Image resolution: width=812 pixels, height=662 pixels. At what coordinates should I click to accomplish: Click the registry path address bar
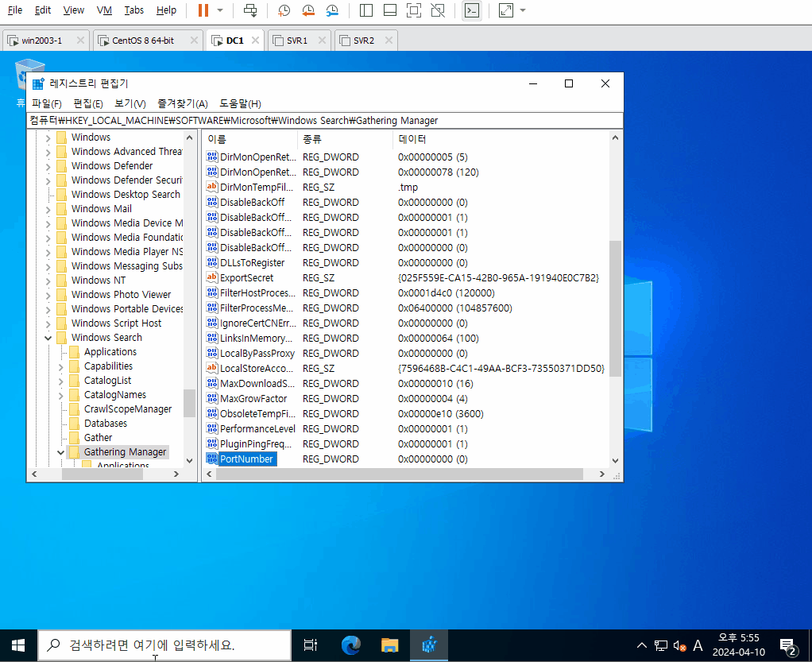[325, 121]
